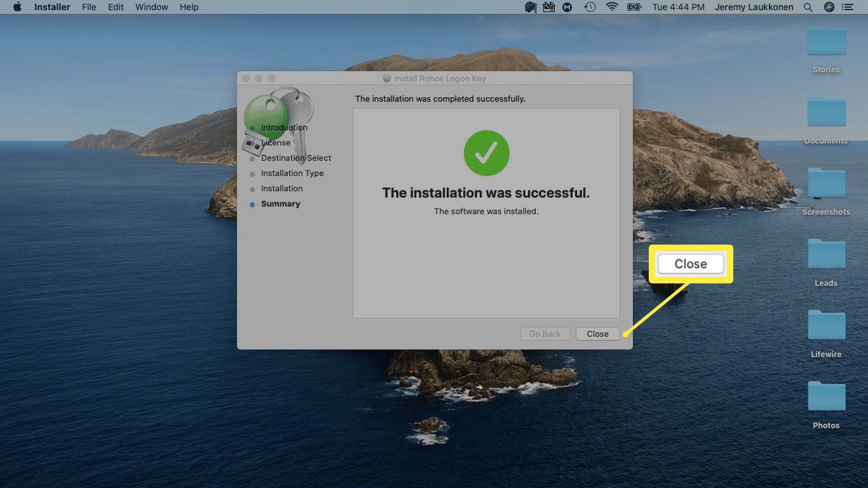Image resolution: width=868 pixels, height=488 pixels.
Task: Click the clapperboard-style menu bar icon
Action: coord(549,7)
